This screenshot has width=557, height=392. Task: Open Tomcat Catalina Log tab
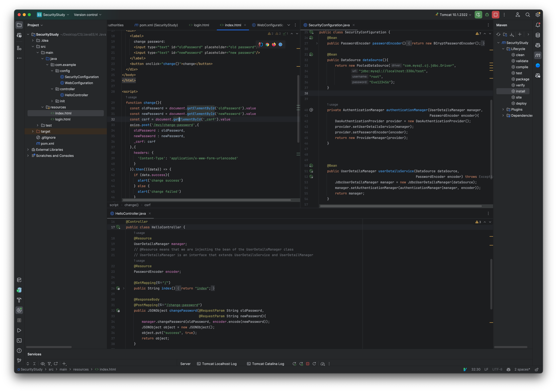coord(268,364)
